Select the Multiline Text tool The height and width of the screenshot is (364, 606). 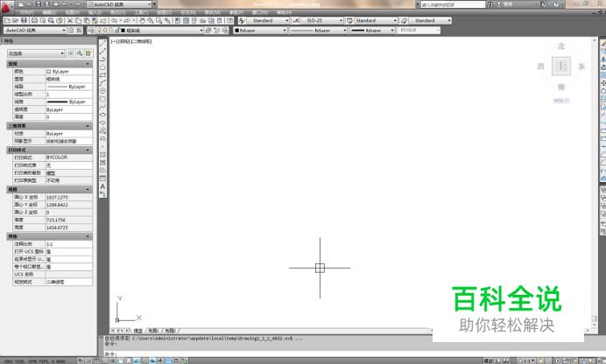coord(102,186)
